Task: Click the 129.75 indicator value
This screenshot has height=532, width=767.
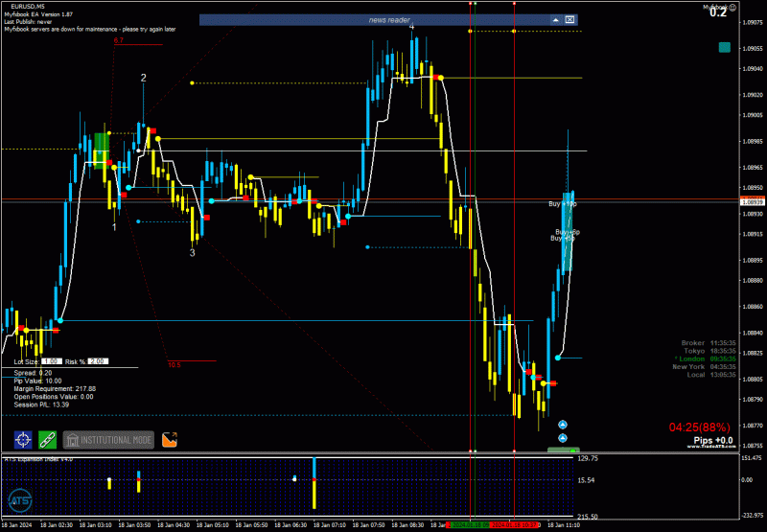Action: [588, 458]
